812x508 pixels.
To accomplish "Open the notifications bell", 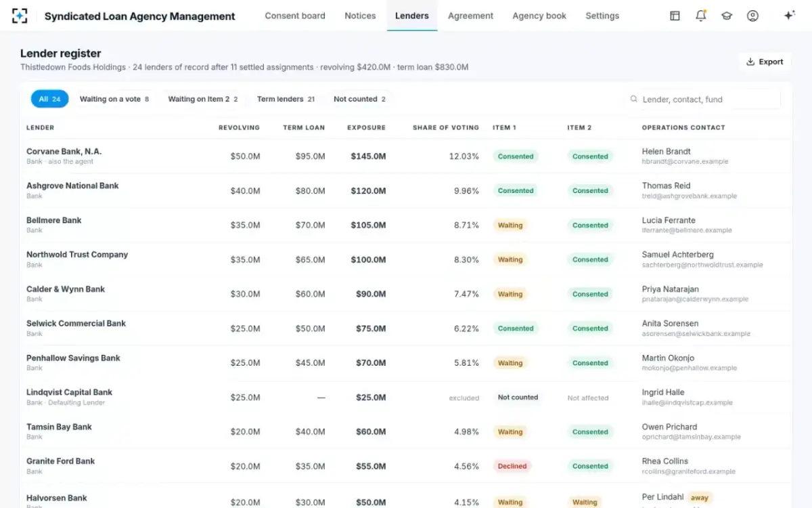I will pyautogui.click(x=701, y=16).
